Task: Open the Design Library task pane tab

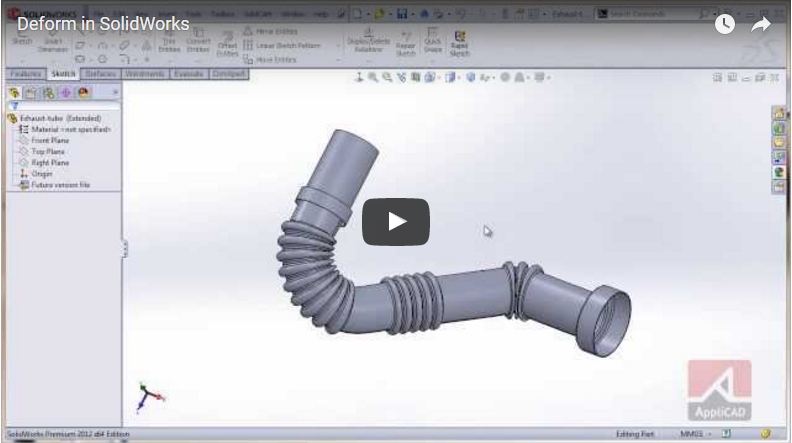Action: pos(778,128)
